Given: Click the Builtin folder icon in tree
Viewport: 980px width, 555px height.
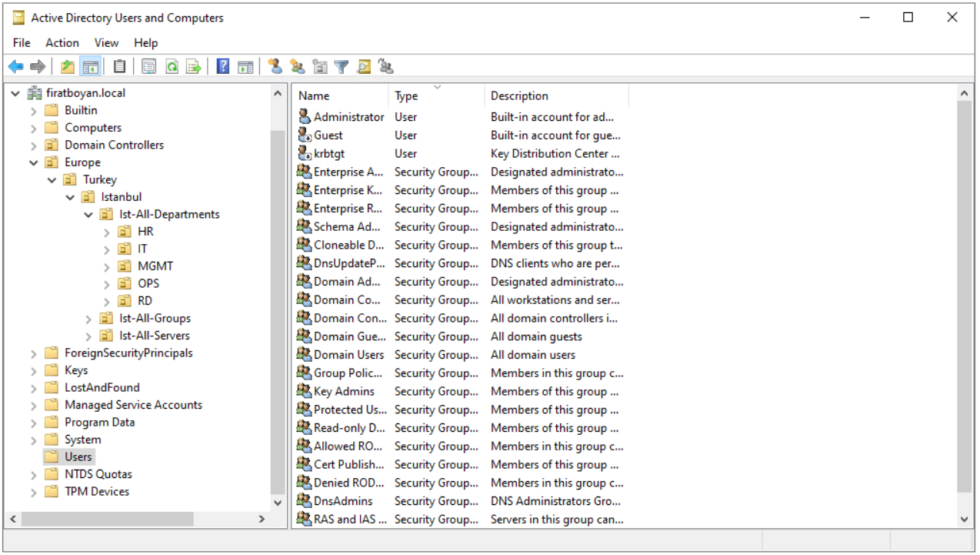Looking at the screenshot, I should (x=52, y=110).
